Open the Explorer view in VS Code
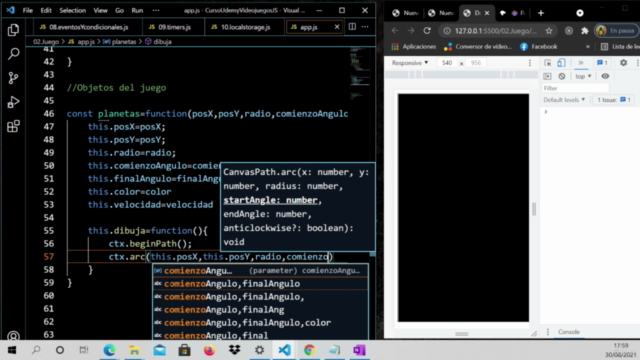 pos(13,30)
